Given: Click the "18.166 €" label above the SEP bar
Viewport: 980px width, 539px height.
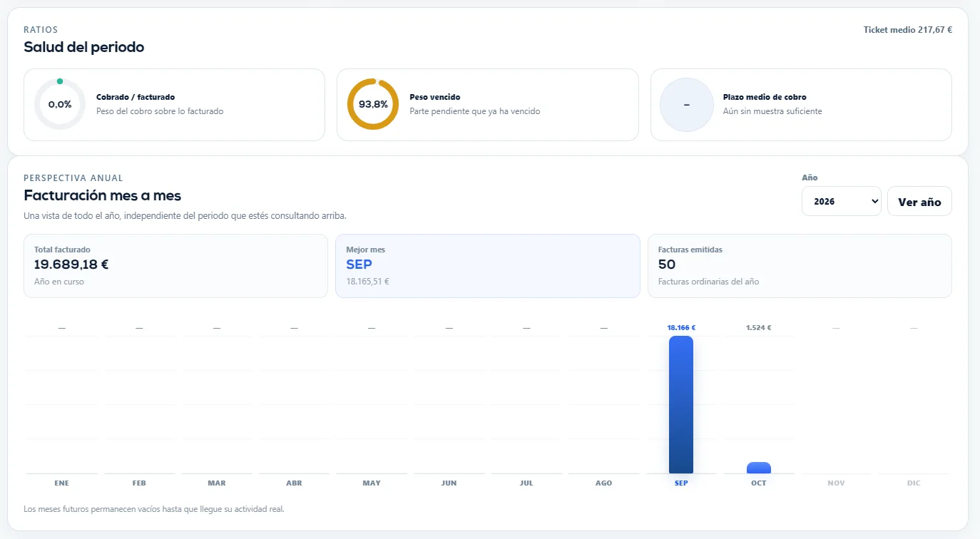Looking at the screenshot, I should click(x=681, y=328).
